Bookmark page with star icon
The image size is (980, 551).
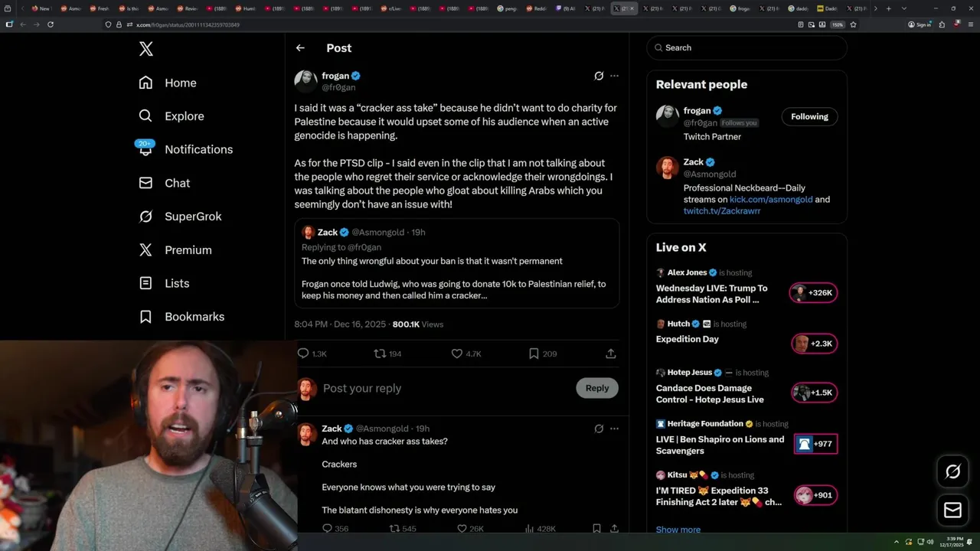853,24
